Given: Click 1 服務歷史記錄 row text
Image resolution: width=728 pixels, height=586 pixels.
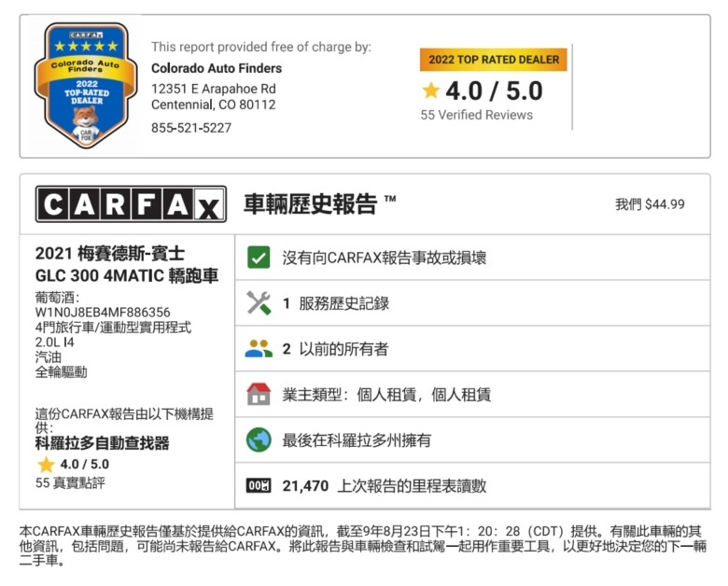Looking at the screenshot, I should pyautogui.click(x=336, y=303).
